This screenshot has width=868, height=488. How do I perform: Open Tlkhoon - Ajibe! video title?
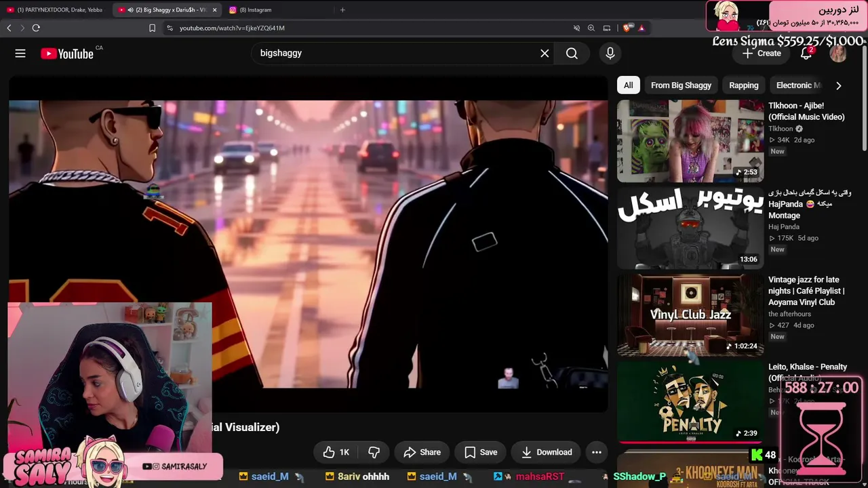(806, 111)
